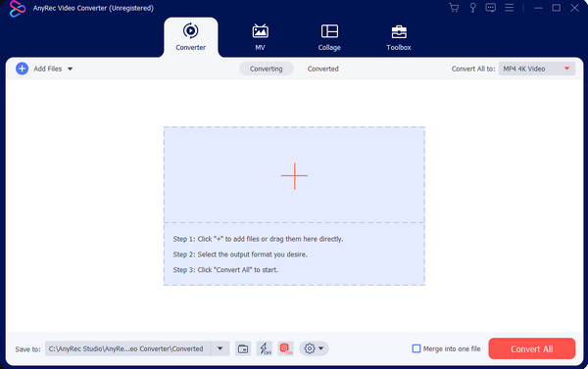
Task: Open the Collage tab
Action: [x=329, y=37]
